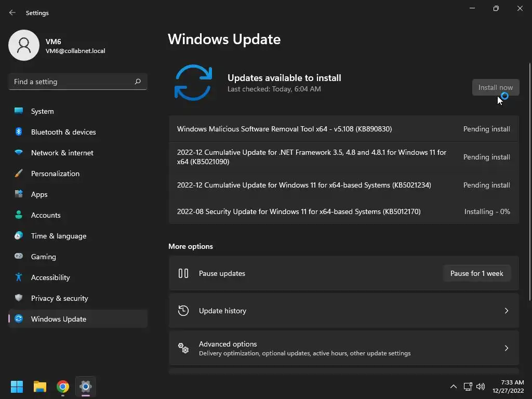Click the Update history clock icon
This screenshot has width=532, height=399.
183,311
